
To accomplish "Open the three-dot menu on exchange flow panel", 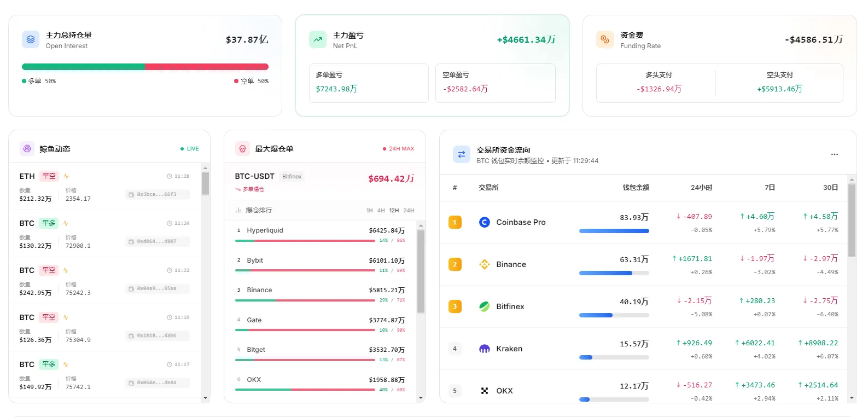I will coord(834,154).
